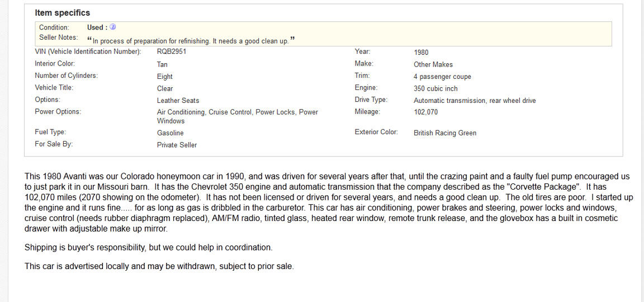Click the Interior Color value Tan

[162, 64]
